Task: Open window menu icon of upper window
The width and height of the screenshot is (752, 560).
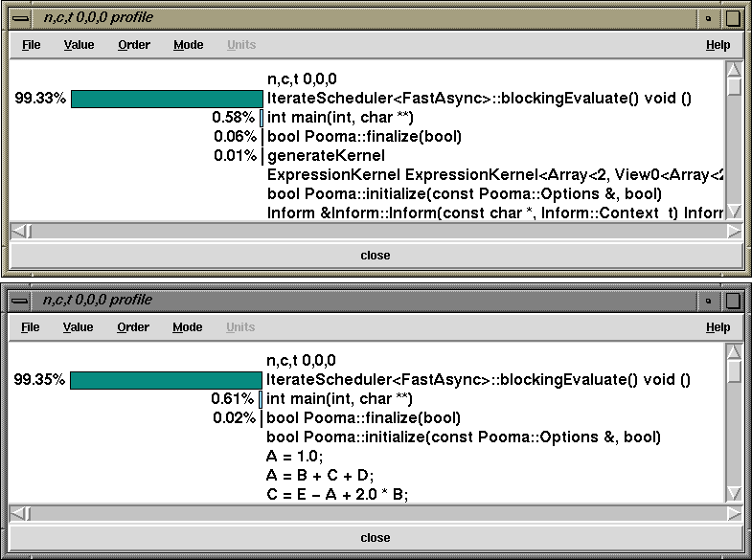Action: [x=21, y=19]
